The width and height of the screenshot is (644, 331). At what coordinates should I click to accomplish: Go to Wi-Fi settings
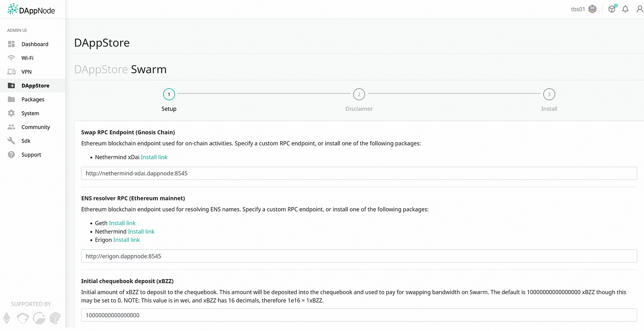(33, 58)
